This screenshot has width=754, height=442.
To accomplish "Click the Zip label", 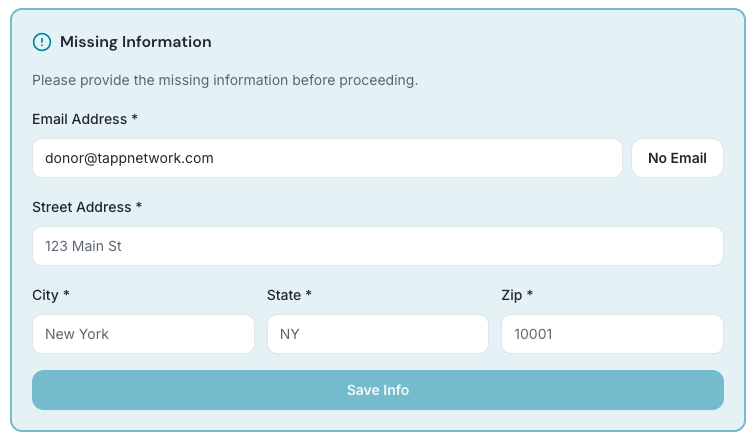I will 512,295.
